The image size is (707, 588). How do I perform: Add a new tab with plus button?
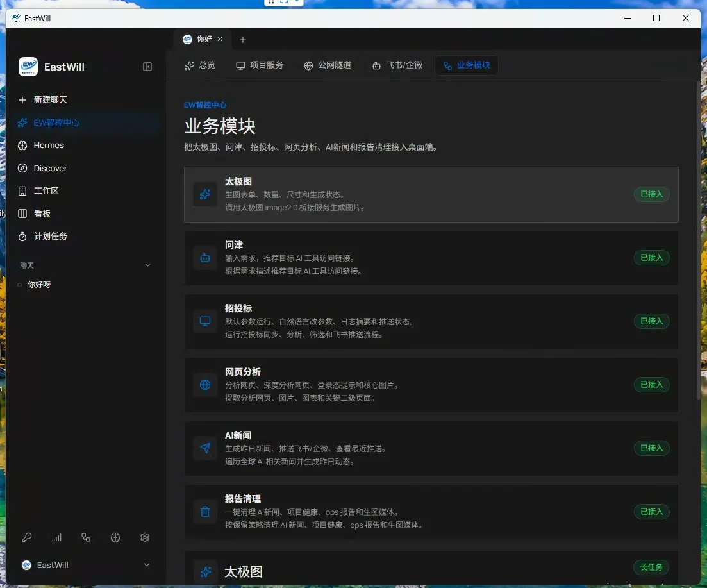tap(242, 40)
